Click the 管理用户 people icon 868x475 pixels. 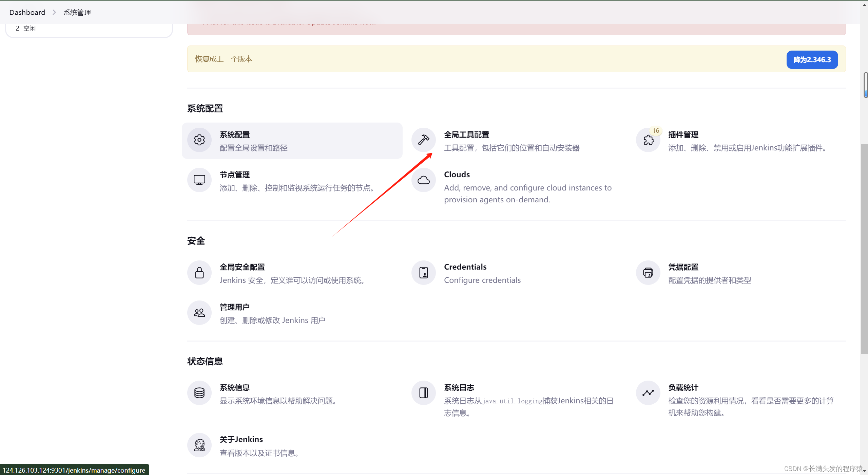199,313
